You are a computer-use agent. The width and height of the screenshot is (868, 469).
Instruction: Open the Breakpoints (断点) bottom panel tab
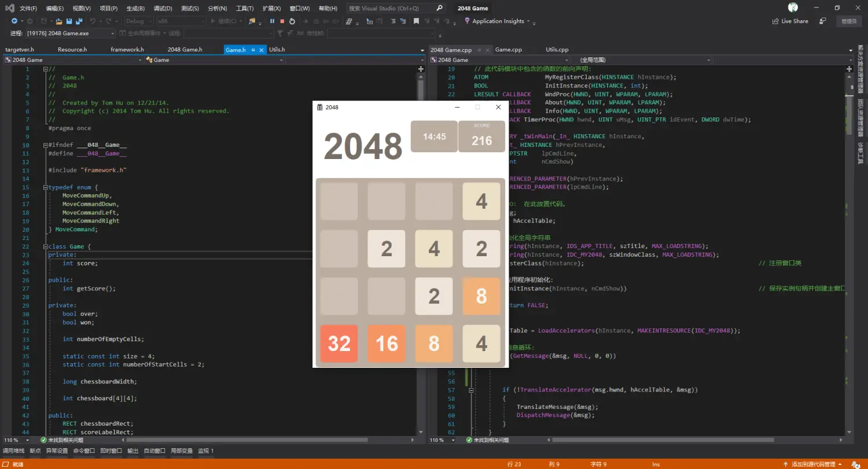click(35, 450)
